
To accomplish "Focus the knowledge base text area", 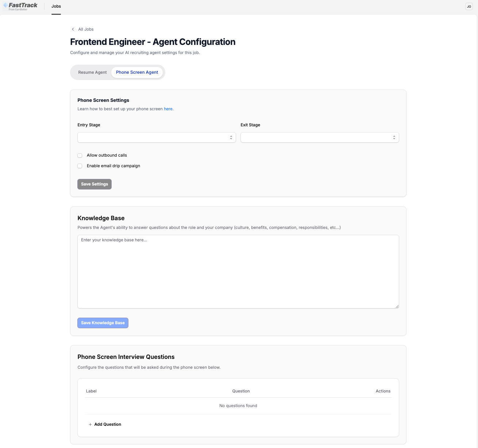I will [x=238, y=272].
